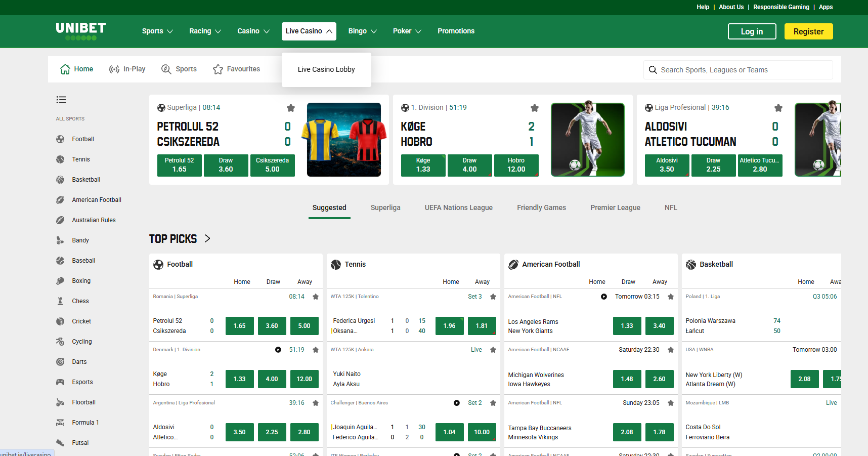Click the Unibet logo
The image size is (868, 456).
pyautogui.click(x=81, y=31)
